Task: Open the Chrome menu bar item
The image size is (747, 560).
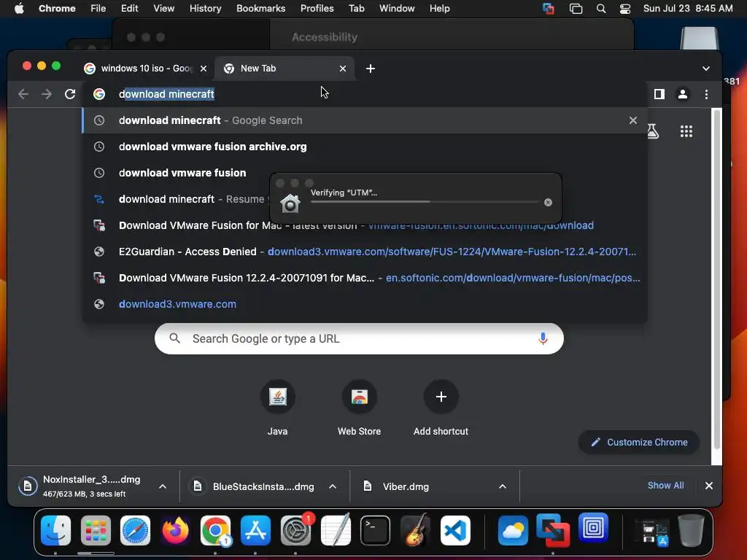Action: tap(57, 9)
